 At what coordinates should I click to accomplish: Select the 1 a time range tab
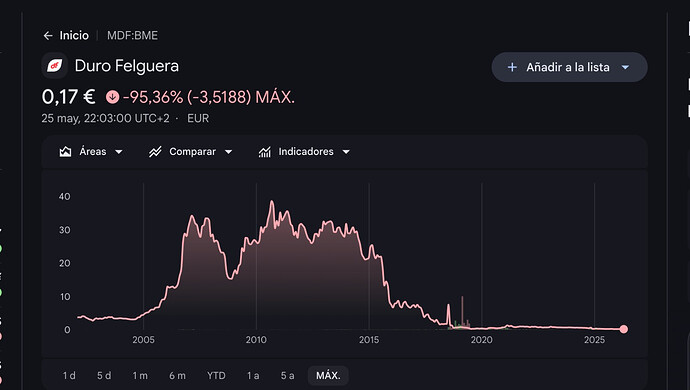coord(253,375)
